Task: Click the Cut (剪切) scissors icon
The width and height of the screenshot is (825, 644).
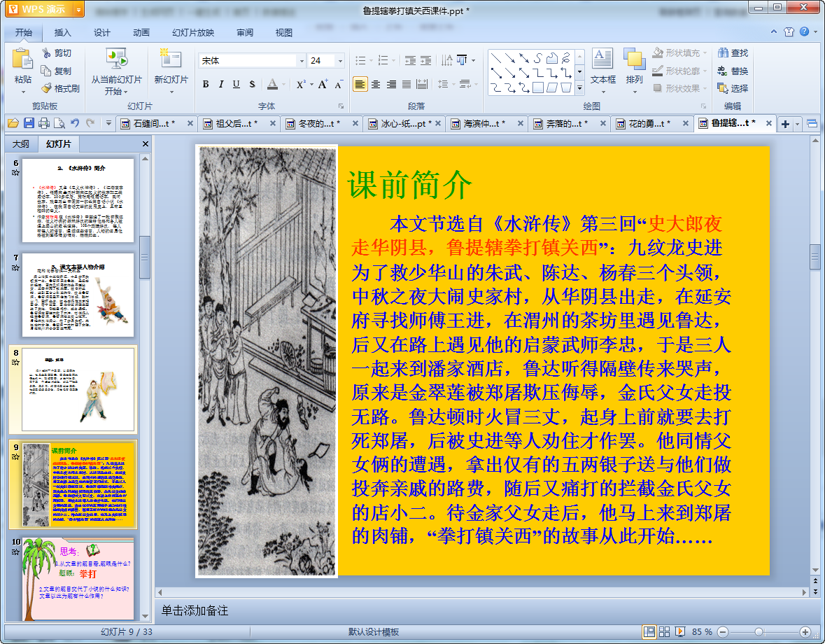Action: [x=47, y=53]
